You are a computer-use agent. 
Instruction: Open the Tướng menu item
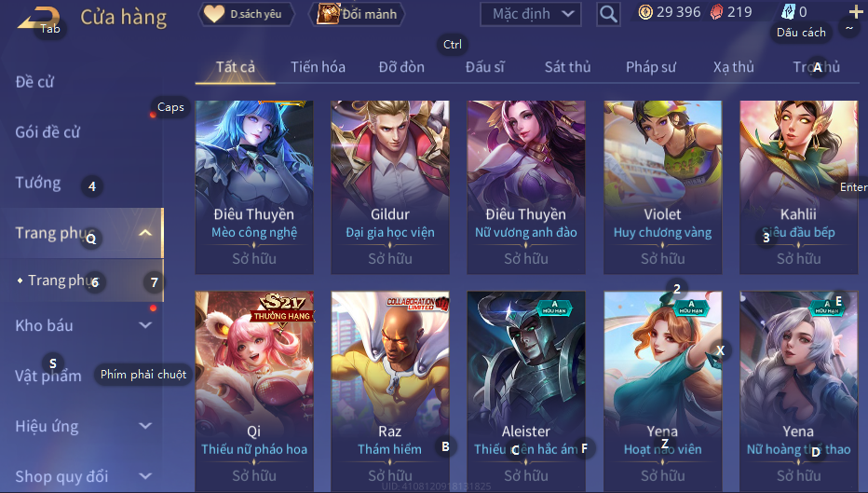pos(38,183)
